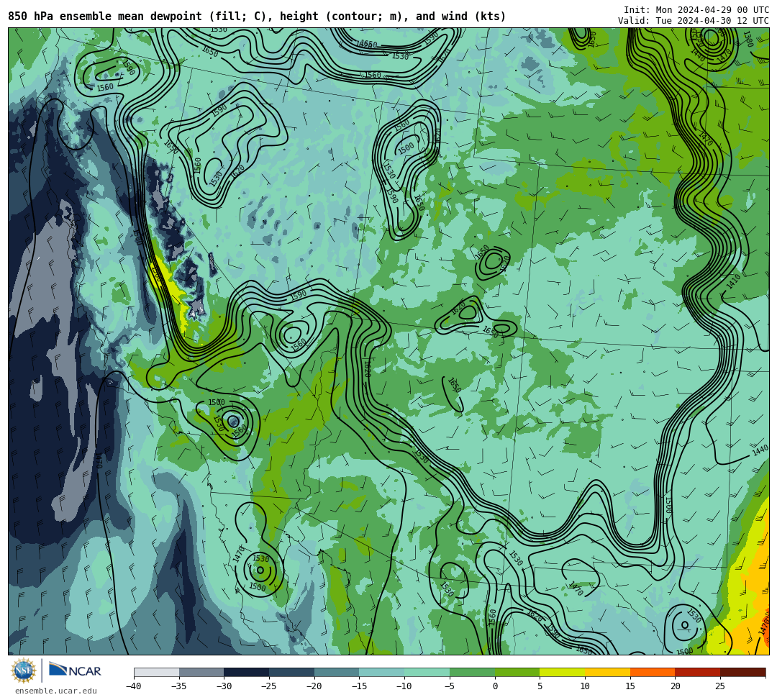Click the '5' colorbar tick label
Screen dimensions: 777x700
[540, 686]
